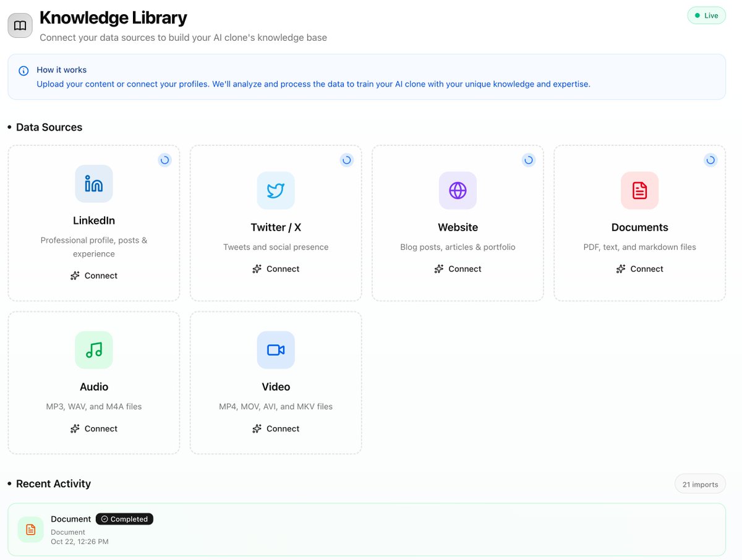Click the Video card title
Image resolution: width=742 pixels, height=560 pixels.
pos(276,387)
